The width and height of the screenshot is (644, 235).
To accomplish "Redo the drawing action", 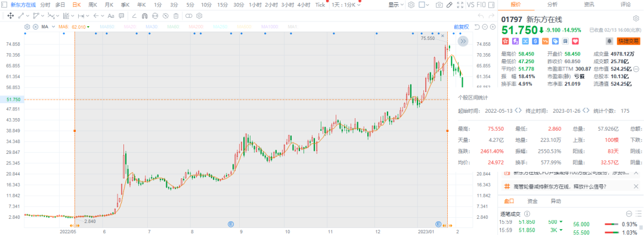I will 491,16.
